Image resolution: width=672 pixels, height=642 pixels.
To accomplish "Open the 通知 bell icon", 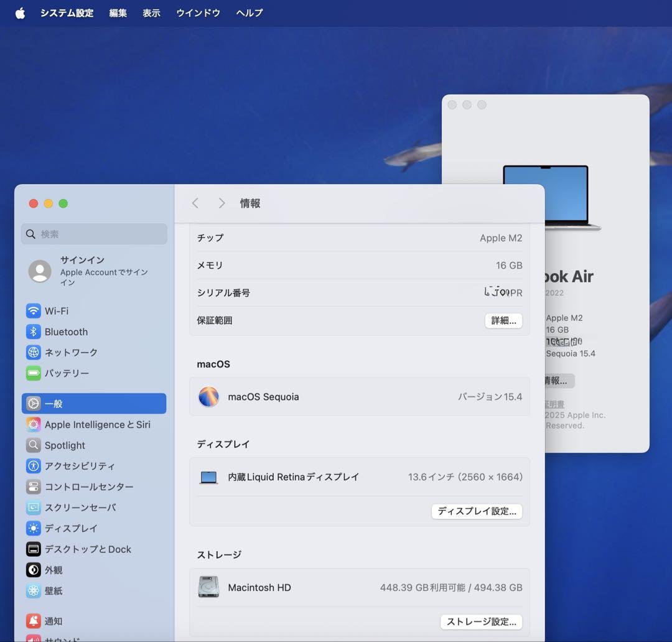I will coord(34,621).
